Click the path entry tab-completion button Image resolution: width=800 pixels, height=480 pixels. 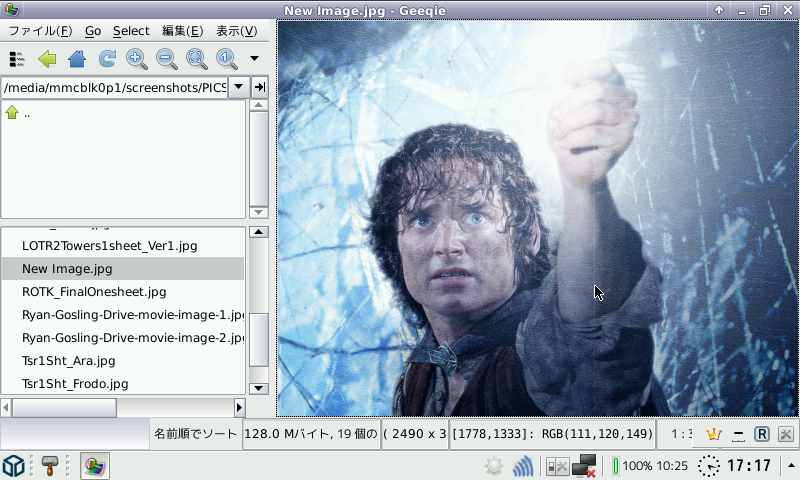pyautogui.click(x=260, y=87)
